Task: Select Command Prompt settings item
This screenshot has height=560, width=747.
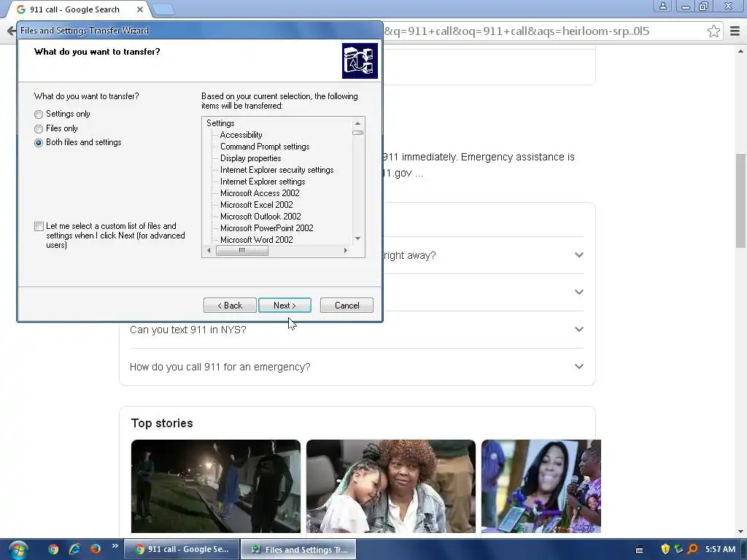Action: (x=265, y=147)
